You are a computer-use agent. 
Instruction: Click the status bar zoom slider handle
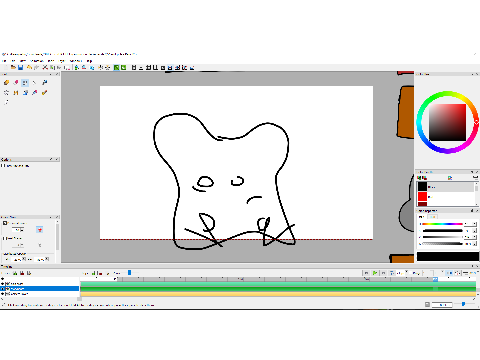tap(463, 304)
